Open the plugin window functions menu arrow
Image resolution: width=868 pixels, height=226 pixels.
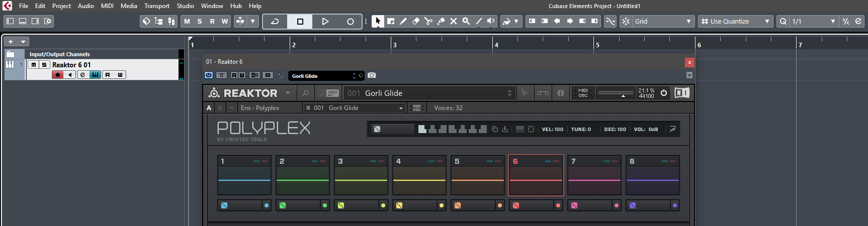pyautogui.click(x=689, y=75)
